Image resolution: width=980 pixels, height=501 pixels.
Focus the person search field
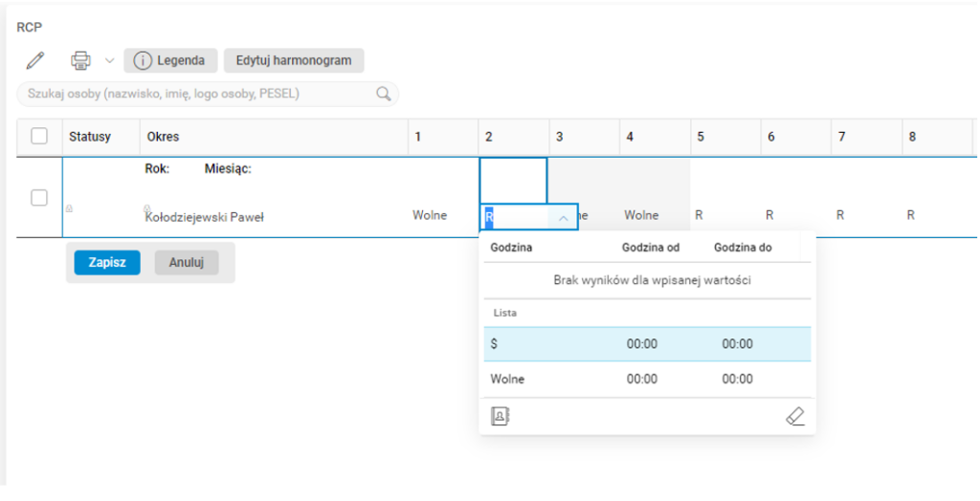pos(196,94)
